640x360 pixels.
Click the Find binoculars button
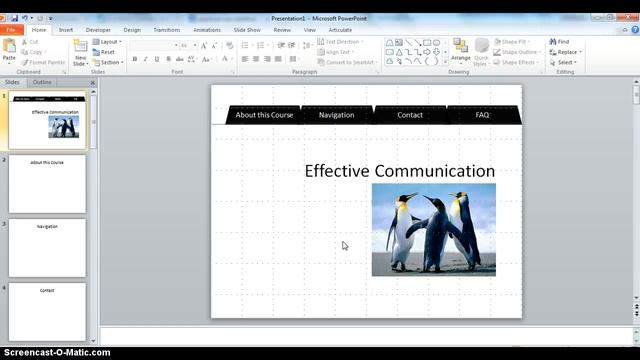click(559, 42)
